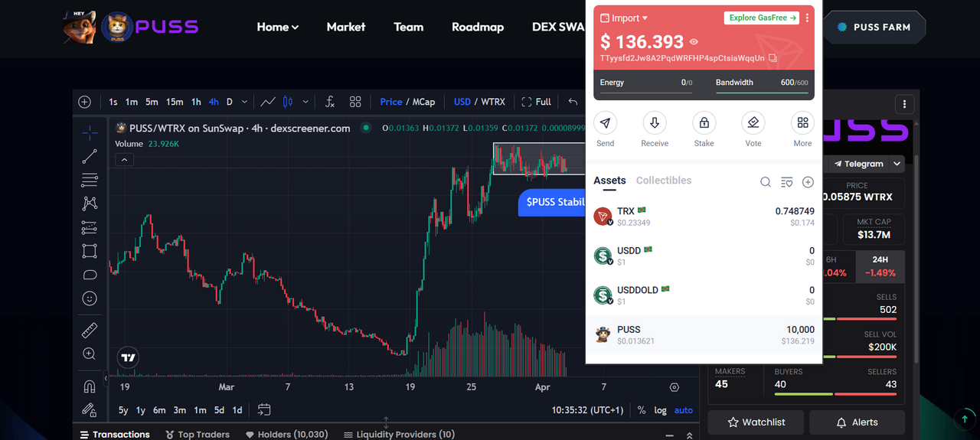Open the Import wallet dropdown
This screenshot has height=440, width=980.
click(x=624, y=18)
